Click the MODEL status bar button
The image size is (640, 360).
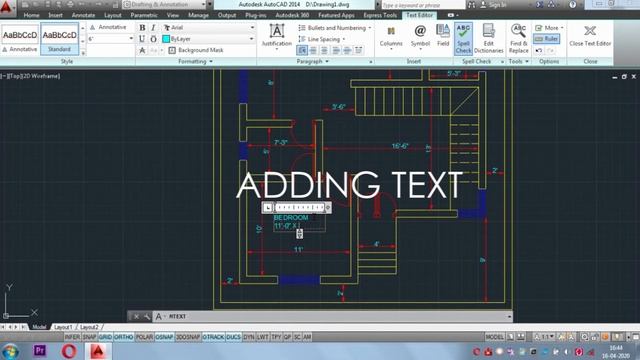point(494,337)
